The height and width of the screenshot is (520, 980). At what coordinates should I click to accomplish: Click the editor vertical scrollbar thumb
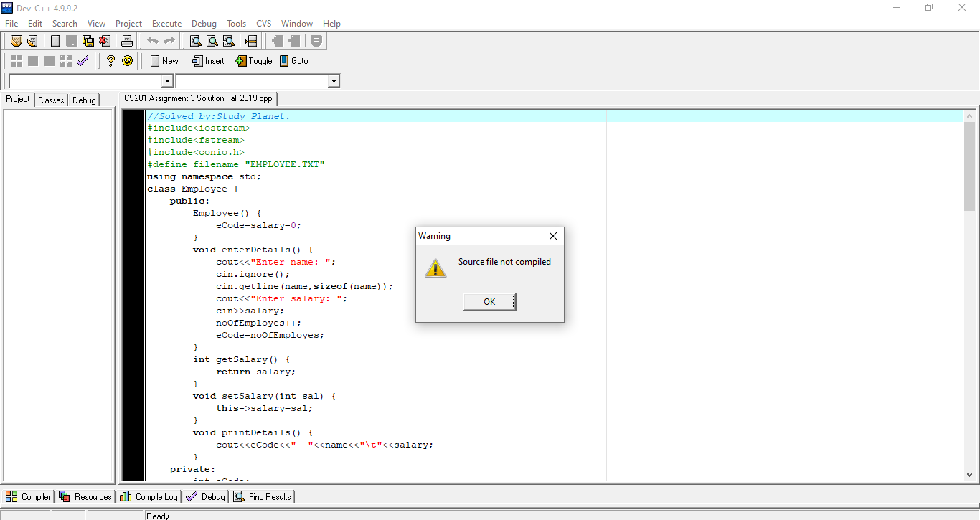(970, 166)
